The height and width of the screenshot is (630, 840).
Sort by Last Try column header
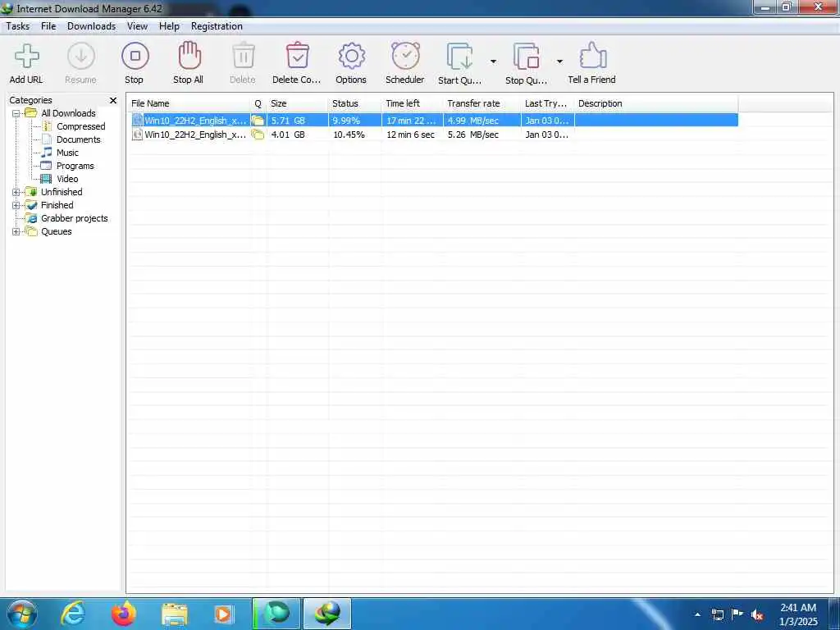[x=547, y=103]
